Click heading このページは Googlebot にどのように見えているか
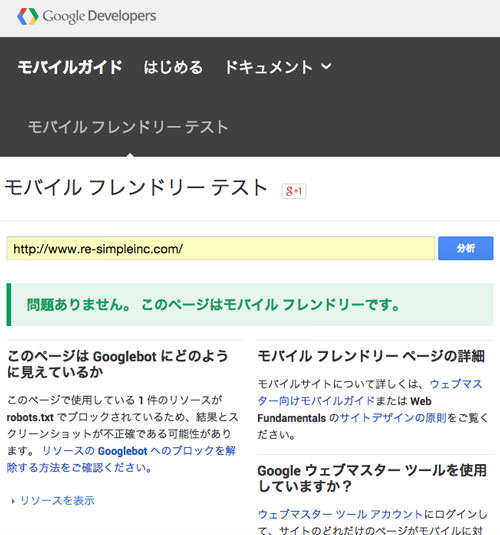Screen dimensions: 500x535 (x=118, y=364)
